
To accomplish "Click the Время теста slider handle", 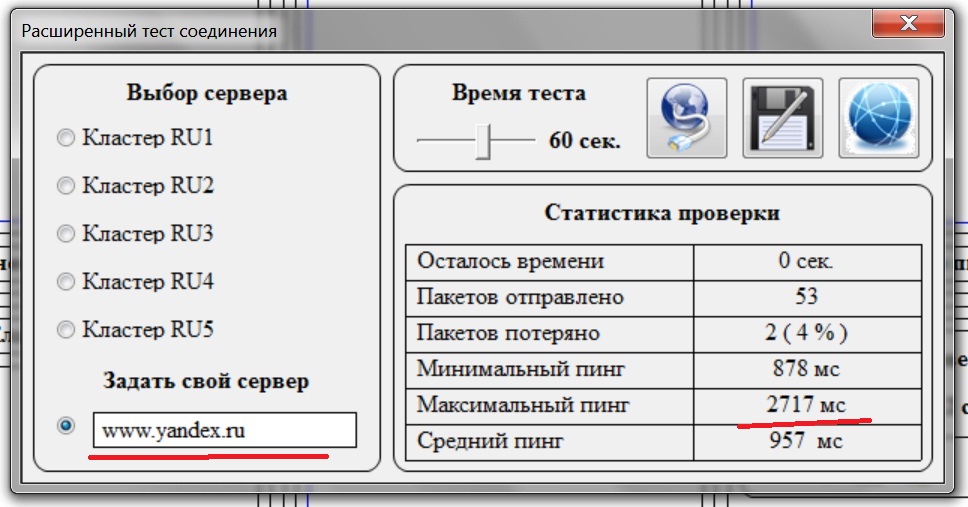I will [x=485, y=140].
